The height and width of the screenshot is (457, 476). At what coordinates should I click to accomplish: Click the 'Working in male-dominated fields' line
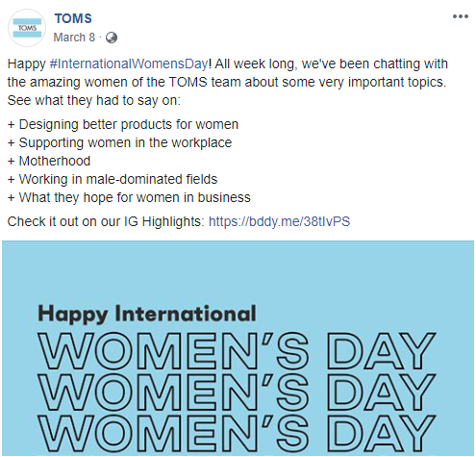(113, 179)
